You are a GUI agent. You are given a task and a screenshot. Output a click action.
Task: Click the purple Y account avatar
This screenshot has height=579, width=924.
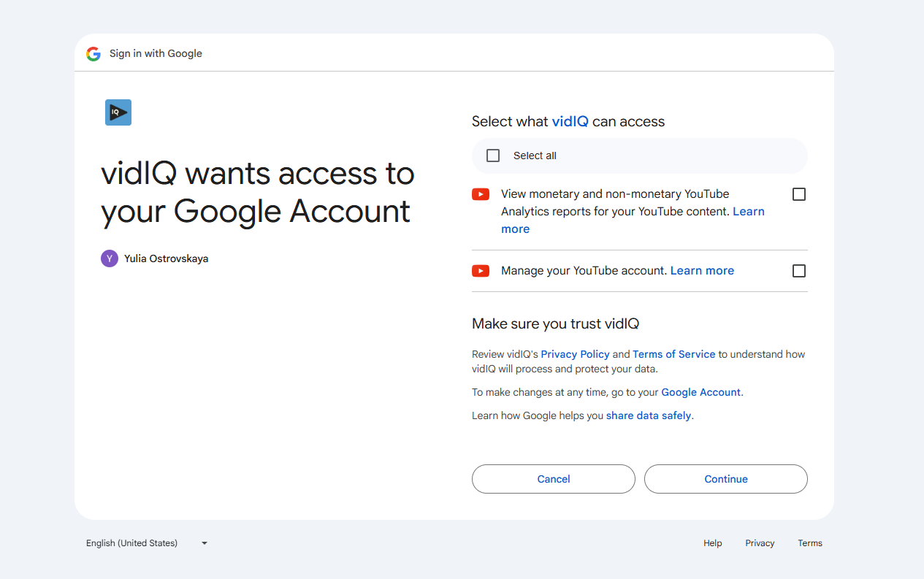110,258
